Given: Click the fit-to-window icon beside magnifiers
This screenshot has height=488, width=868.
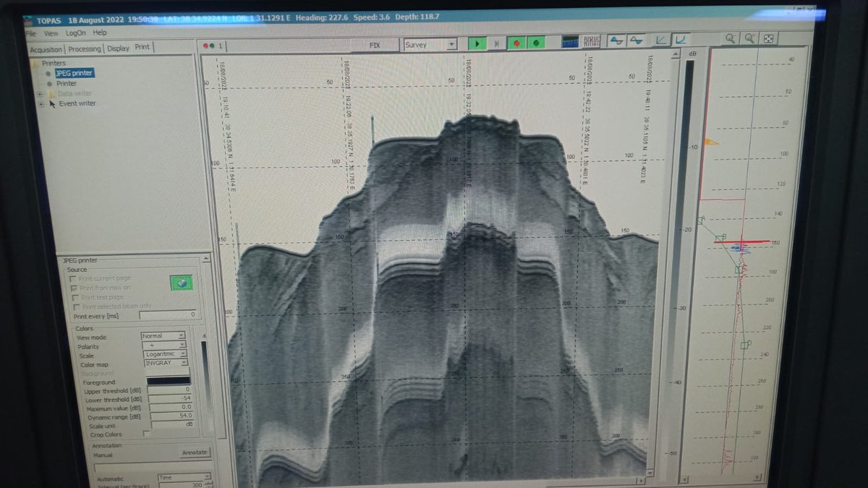Looking at the screenshot, I should [769, 38].
